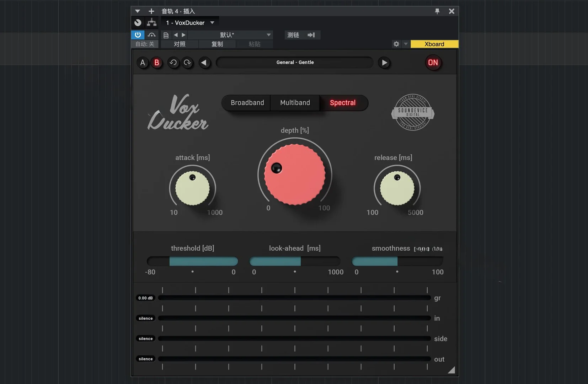Viewport: 588px width, 384px height.
Task: Redo the last plugin change
Action: point(187,63)
